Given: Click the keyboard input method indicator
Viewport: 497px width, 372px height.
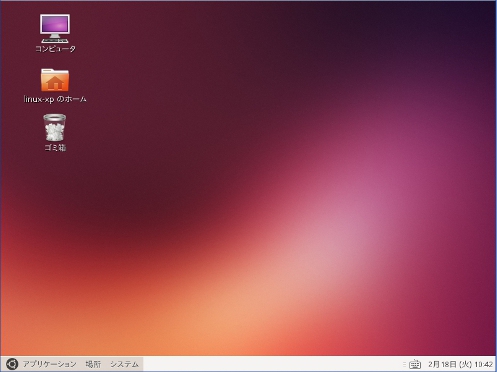Looking at the screenshot, I should 415,364.
